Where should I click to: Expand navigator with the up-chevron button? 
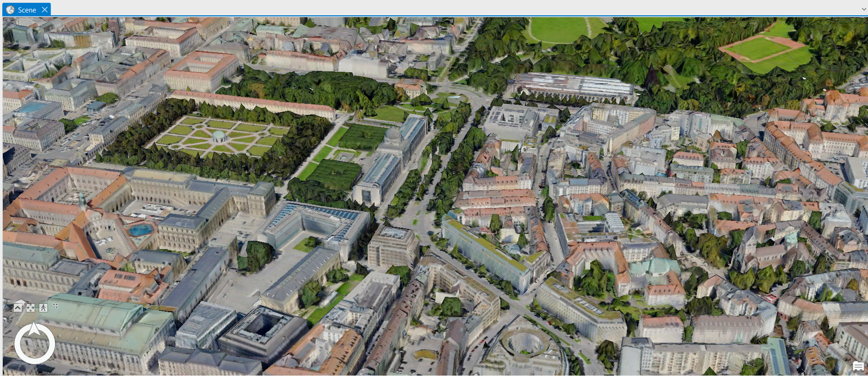[x=18, y=307]
